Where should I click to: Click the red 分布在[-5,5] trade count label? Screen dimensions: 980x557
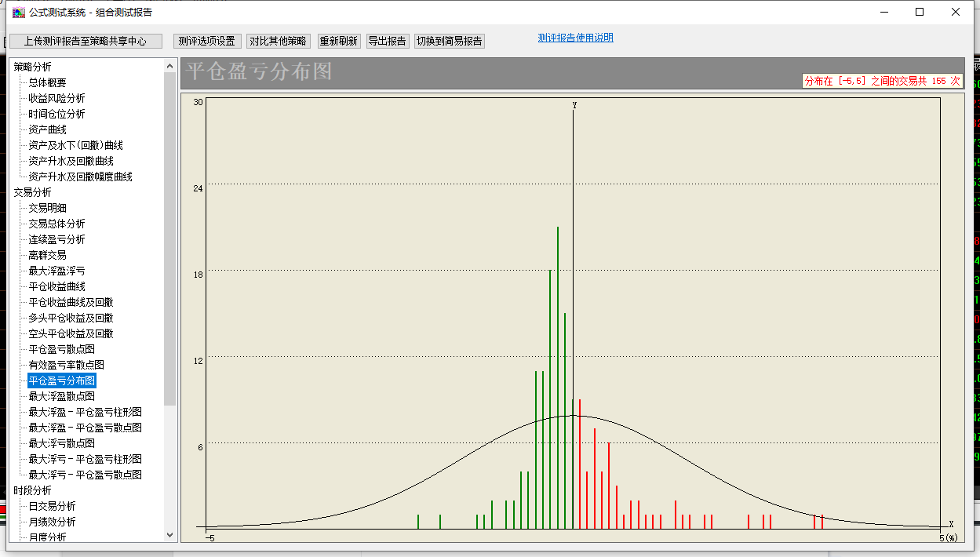pyautogui.click(x=882, y=81)
